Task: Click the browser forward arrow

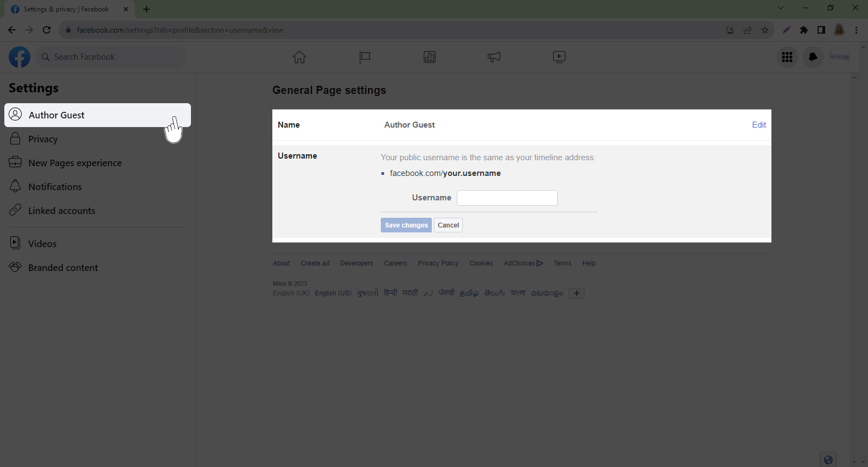Action: (29, 30)
